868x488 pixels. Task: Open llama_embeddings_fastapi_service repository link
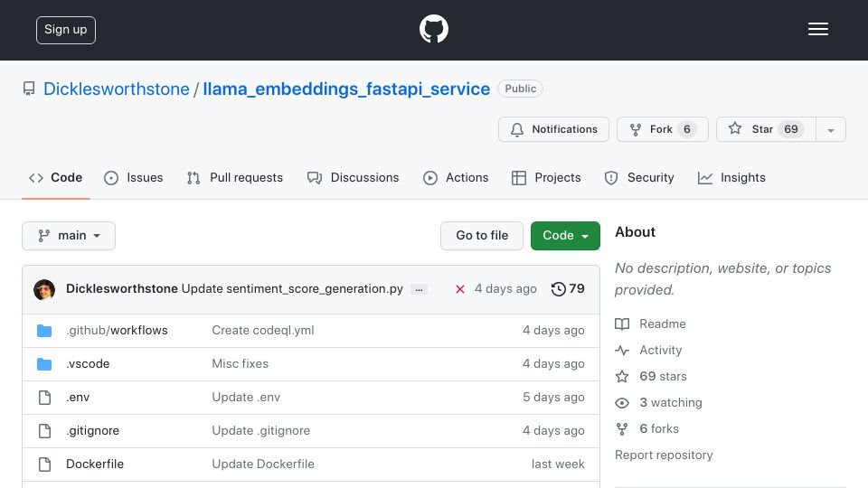pos(346,89)
